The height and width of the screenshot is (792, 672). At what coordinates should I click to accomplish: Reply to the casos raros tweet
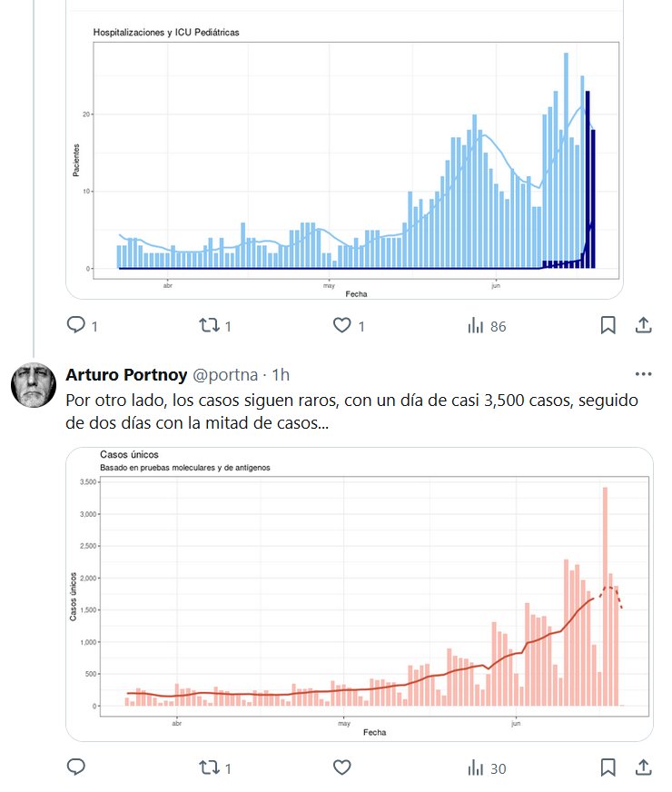click(77, 767)
